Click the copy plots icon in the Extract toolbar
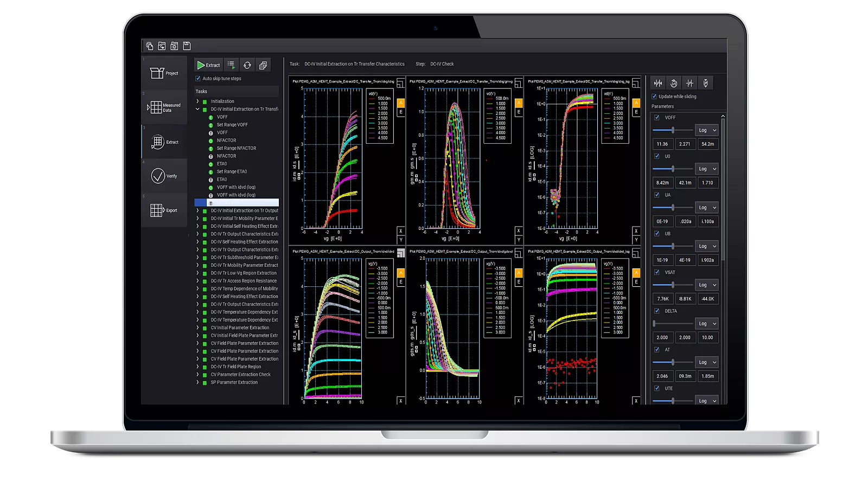The width and height of the screenshot is (868, 488). point(264,65)
